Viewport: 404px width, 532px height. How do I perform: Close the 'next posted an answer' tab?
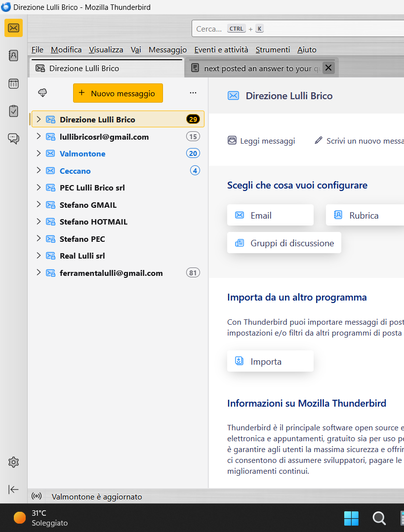(329, 68)
